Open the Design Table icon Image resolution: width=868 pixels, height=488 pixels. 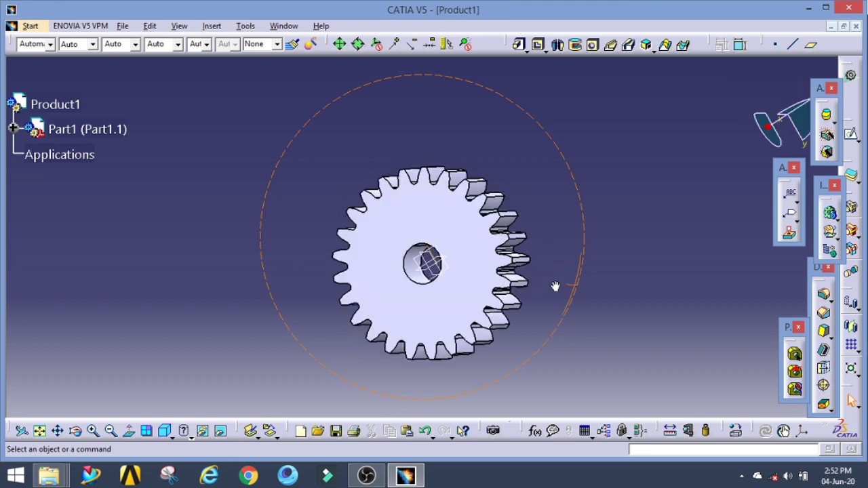(x=585, y=430)
